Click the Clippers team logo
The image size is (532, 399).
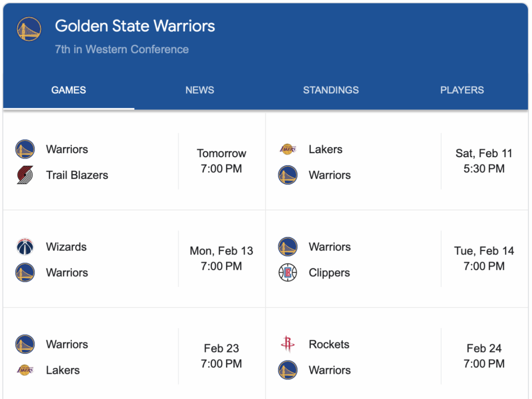[x=288, y=273]
